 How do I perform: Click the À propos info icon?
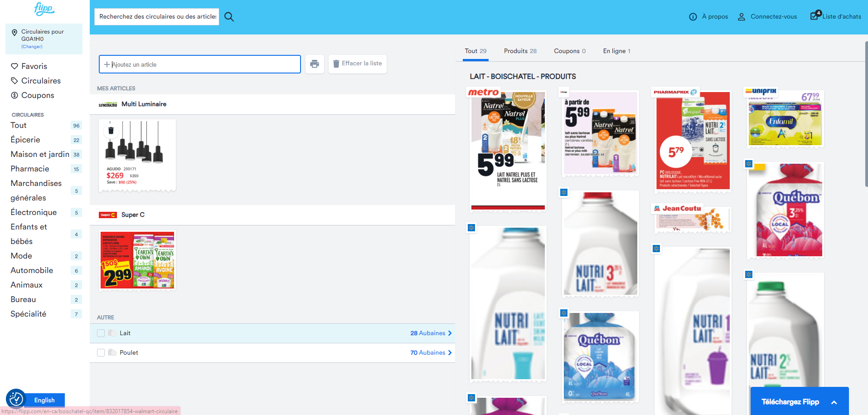[x=693, y=17]
